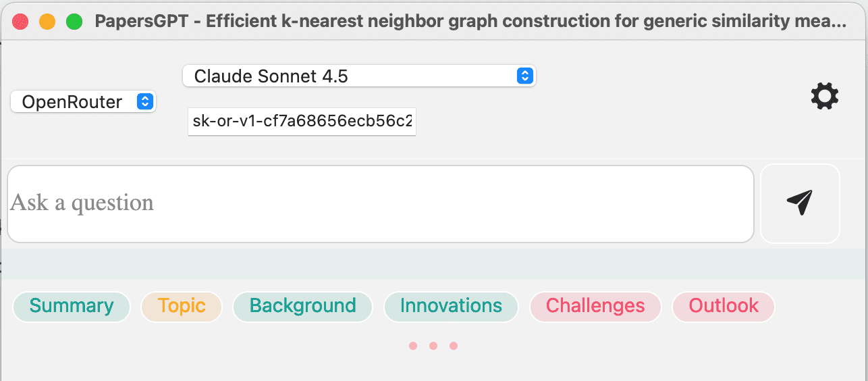Click the blue arrows on model selector
Image resolution: width=868 pixels, height=381 pixels.
(524, 76)
